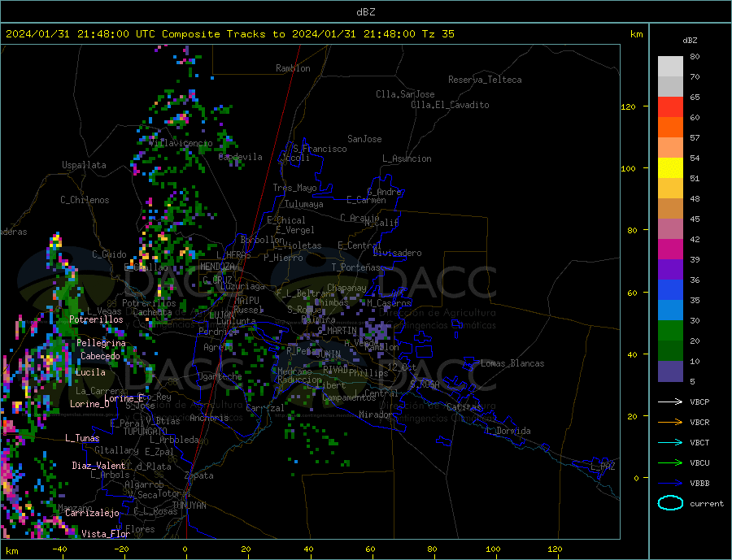This screenshot has width=732, height=560.
Task: Click the 100 tick on horizontal km axis
Action: (x=493, y=549)
